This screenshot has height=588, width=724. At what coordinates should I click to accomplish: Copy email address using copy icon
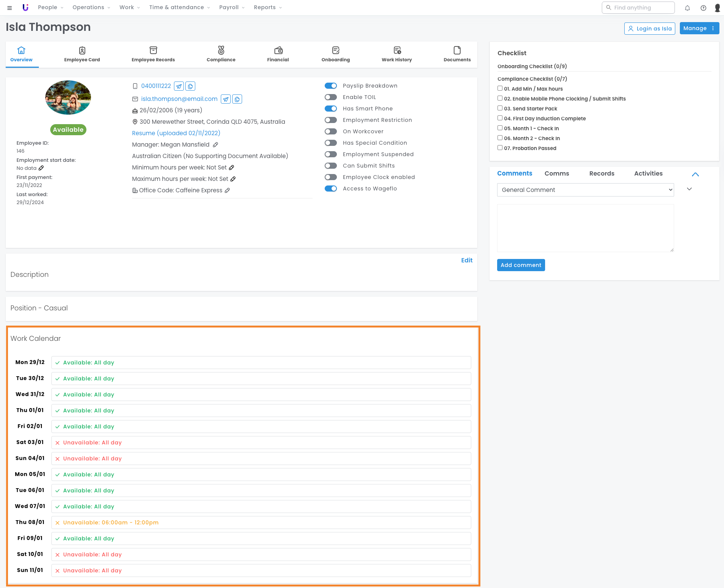pyautogui.click(x=237, y=99)
